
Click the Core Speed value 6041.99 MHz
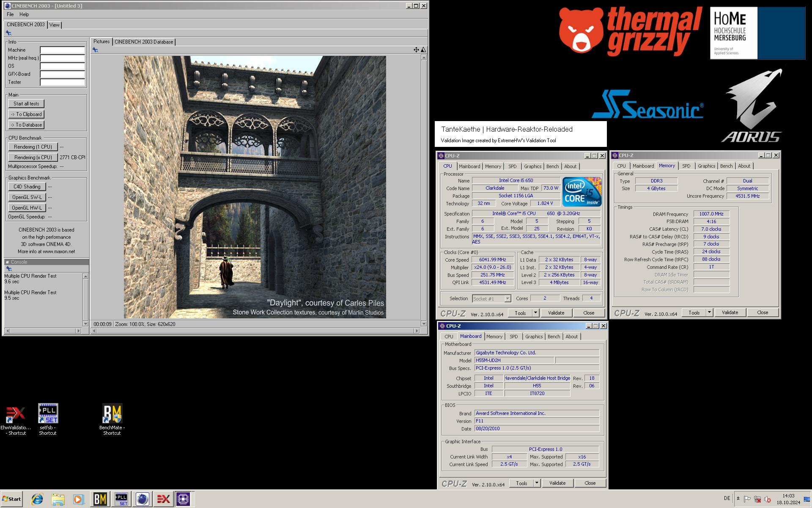[x=493, y=260]
